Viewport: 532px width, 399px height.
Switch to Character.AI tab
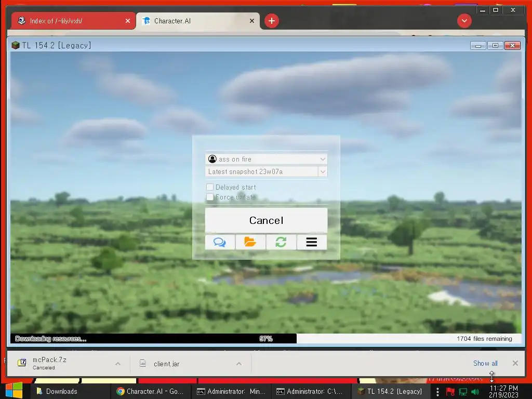pyautogui.click(x=198, y=21)
